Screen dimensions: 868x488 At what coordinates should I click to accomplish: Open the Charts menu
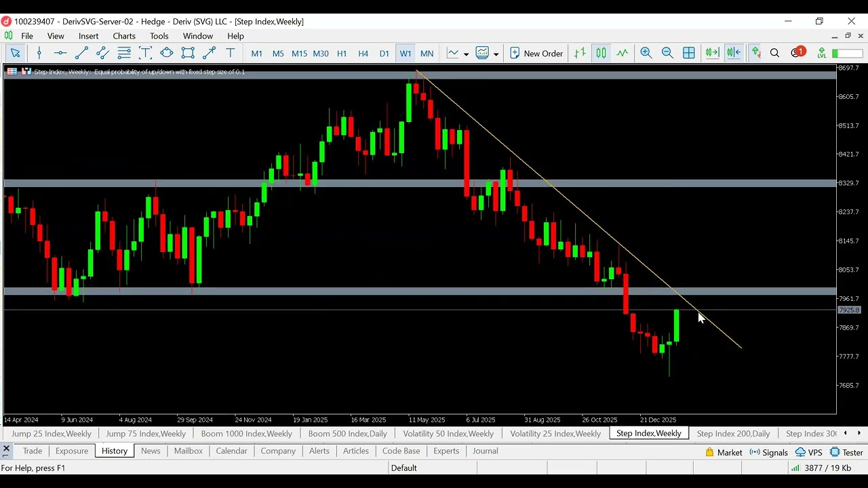click(x=124, y=36)
